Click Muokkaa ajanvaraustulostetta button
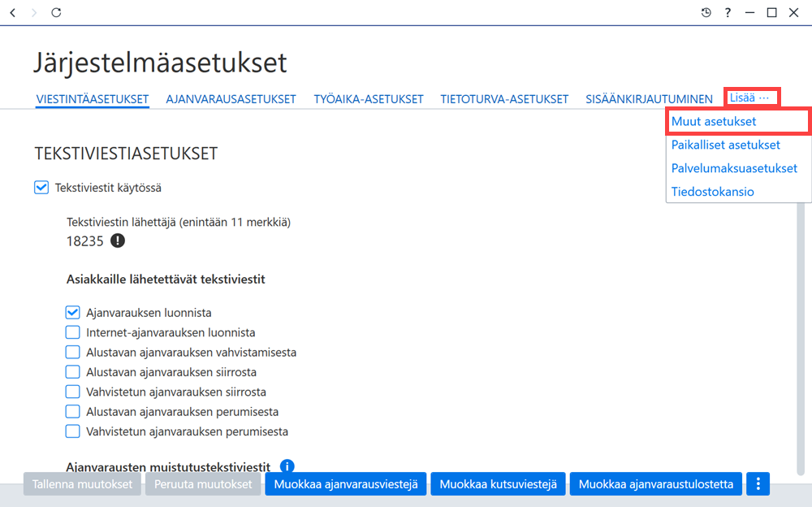 [x=655, y=484]
